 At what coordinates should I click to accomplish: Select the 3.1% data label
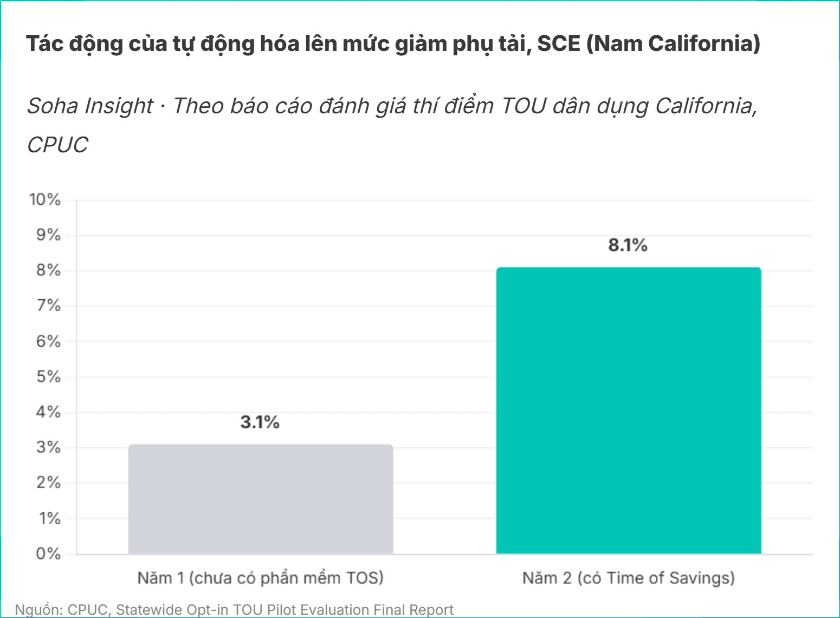pos(260,422)
